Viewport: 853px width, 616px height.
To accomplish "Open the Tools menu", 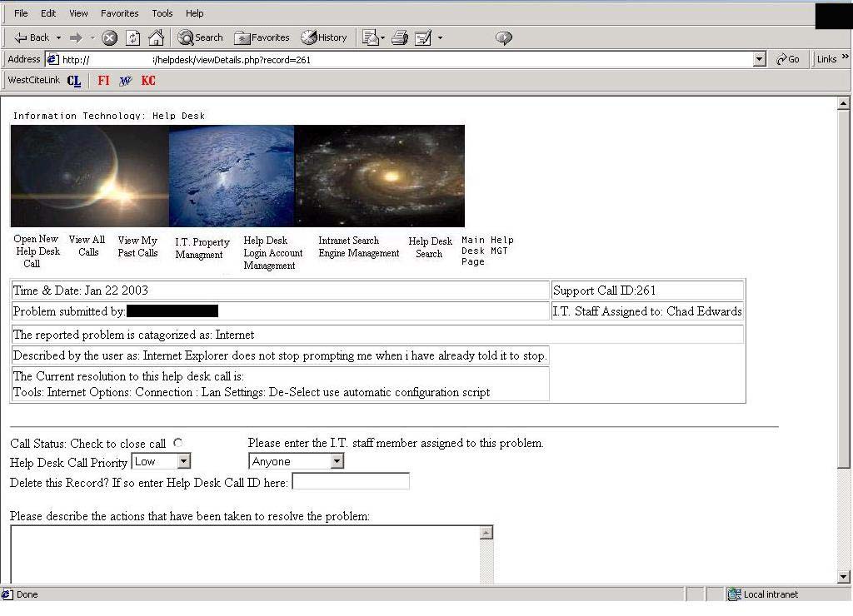I will (162, 13).
